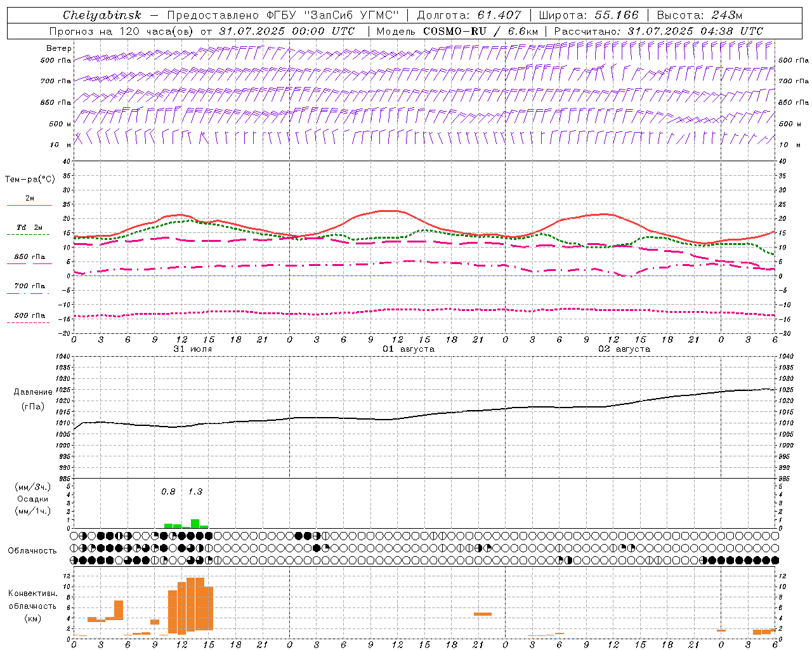Screen dimensions: 812x650
Task: Click the orange convective bar near 21h on 01 августа
Action: point(483,614)
